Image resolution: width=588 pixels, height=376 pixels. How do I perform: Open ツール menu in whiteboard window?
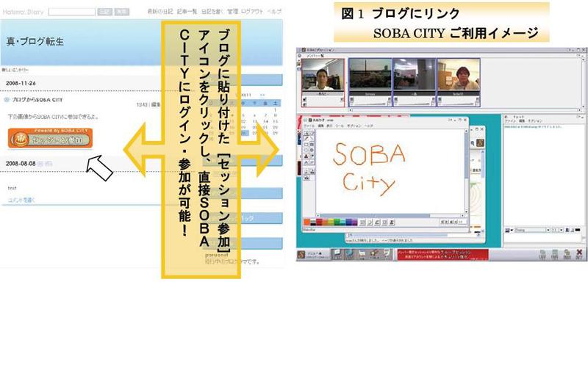(340, 126)
